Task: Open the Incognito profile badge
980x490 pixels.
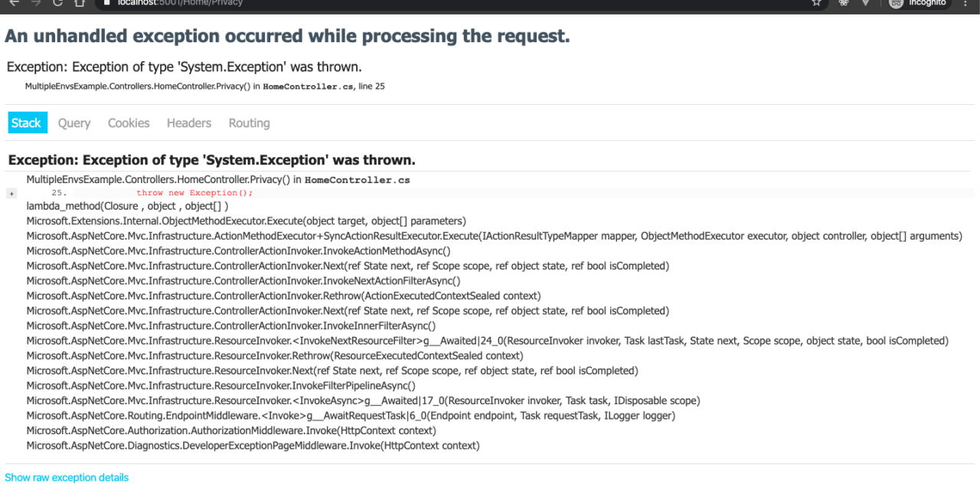Action: [917, 3]
